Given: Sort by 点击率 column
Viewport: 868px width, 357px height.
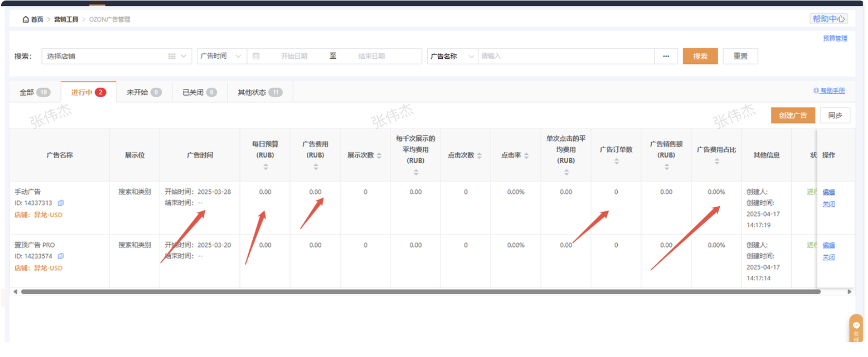Looking at the screenshot, I should (526, 155).
